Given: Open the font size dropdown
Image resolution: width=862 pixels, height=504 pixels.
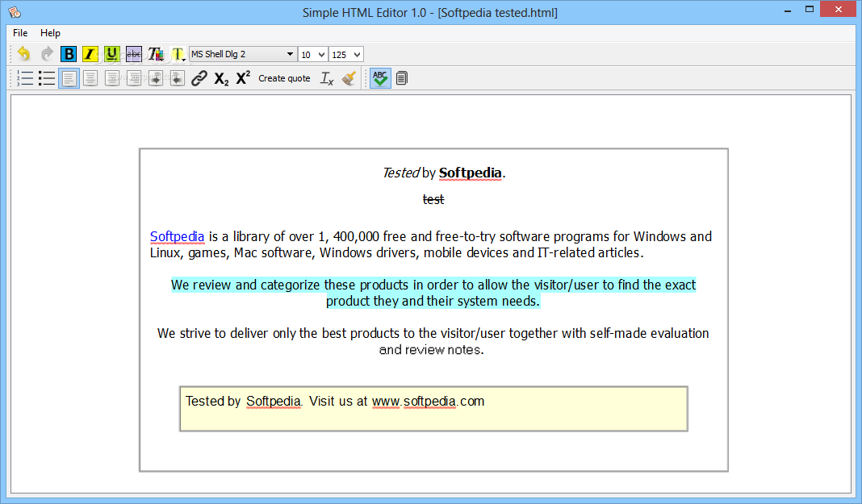Looking at the screenshot, I should coord(313,54).
